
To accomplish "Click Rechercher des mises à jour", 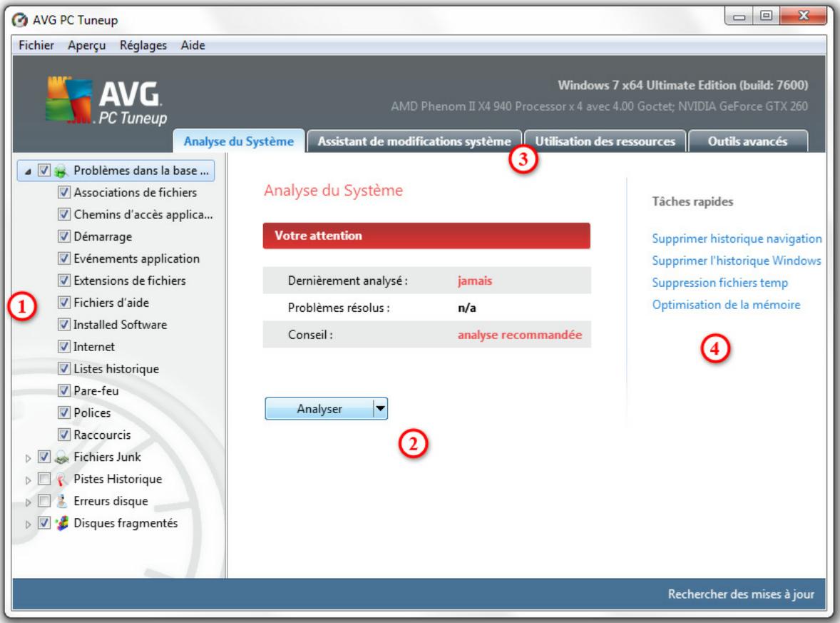I will [x=740, y=594].
